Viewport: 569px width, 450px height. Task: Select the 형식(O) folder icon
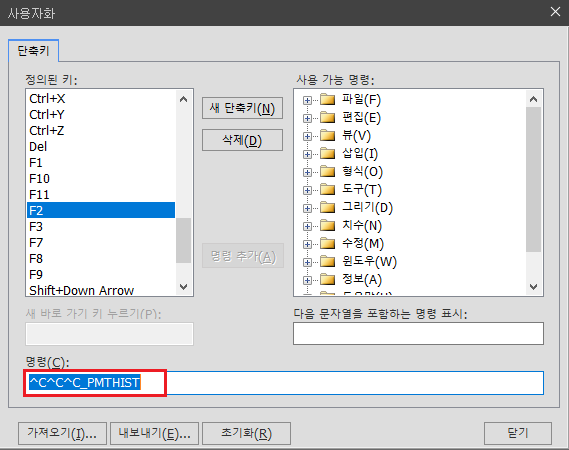click(327, 172)
